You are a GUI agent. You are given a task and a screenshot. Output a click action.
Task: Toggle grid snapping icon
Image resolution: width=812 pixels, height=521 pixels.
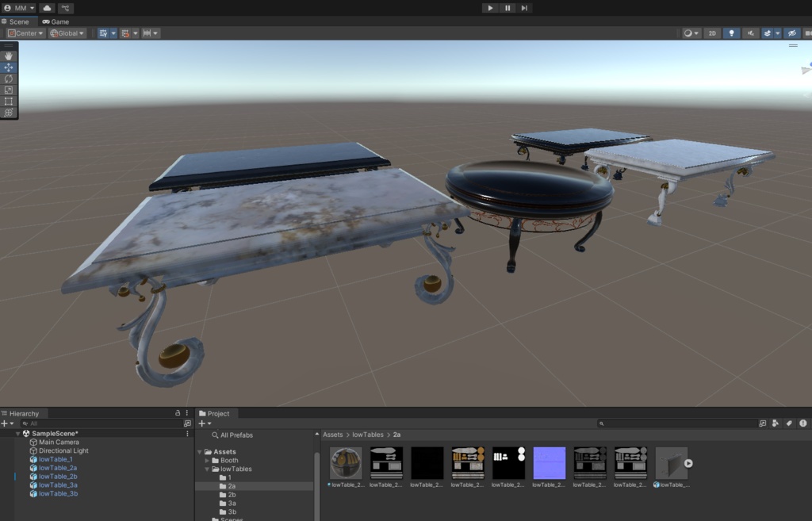click(104, 33)
